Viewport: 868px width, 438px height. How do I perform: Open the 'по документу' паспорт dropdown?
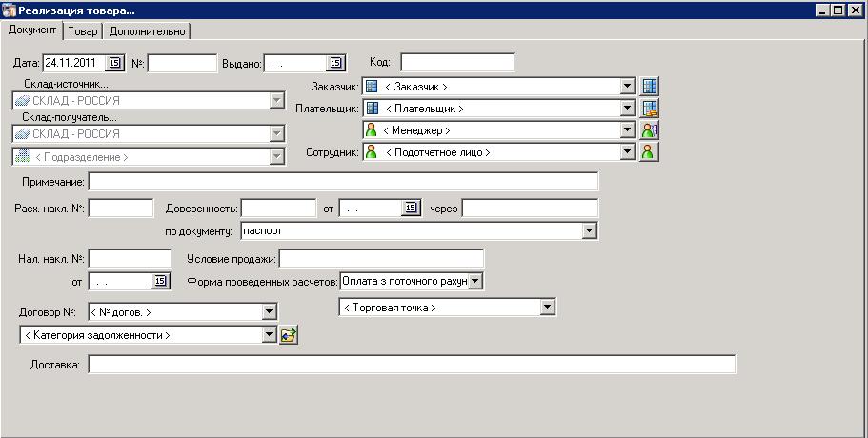point(590,230)
